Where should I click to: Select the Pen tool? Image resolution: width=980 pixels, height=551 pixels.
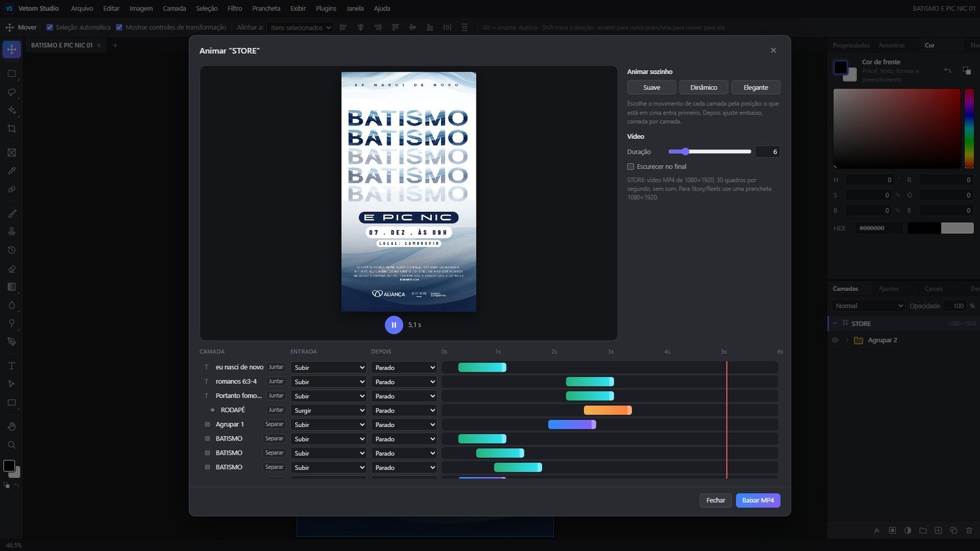12,342
